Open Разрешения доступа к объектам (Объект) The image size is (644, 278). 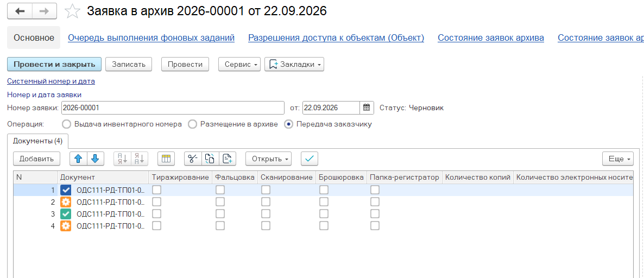336,38
